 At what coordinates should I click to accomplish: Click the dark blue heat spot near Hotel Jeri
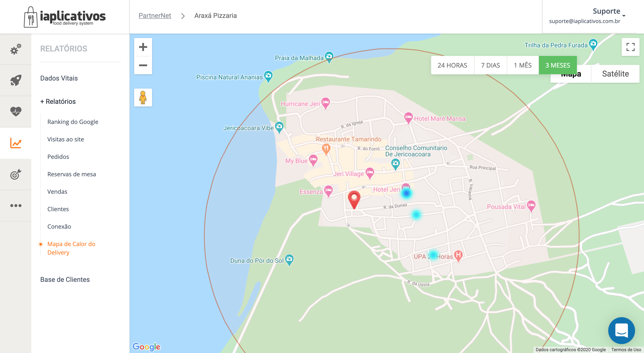[407, 193]
